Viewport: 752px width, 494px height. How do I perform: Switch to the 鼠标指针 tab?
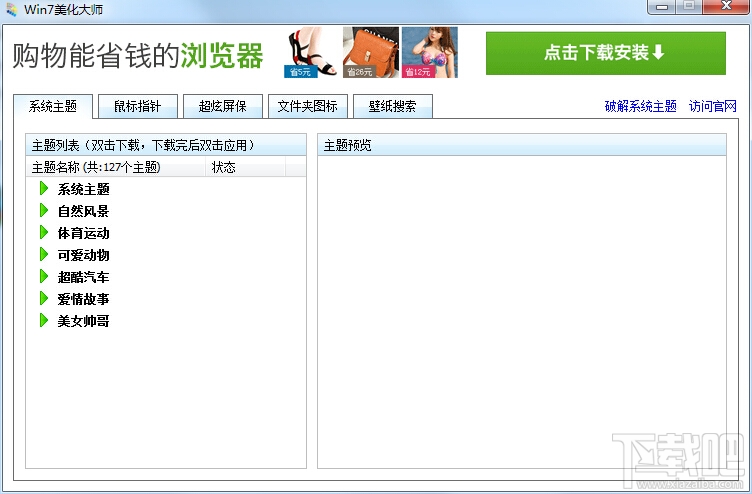tap(138, 106)
